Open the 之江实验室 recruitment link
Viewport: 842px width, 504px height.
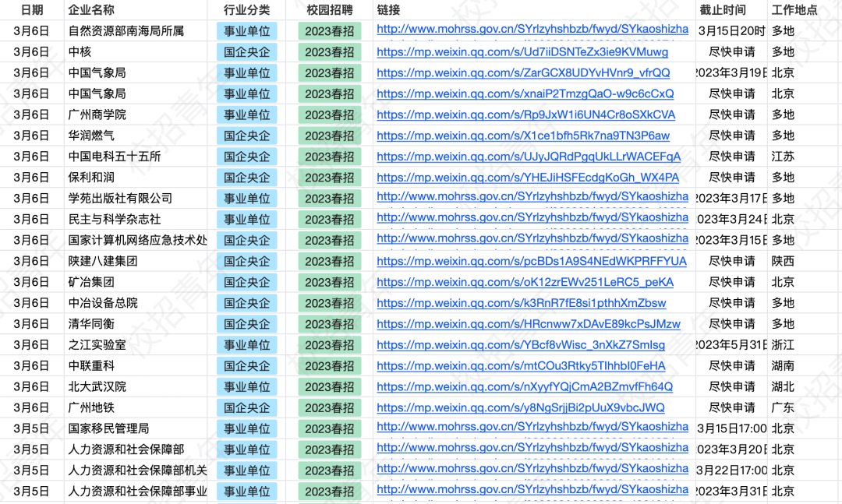pyautogui.click(x=521, y=345)
